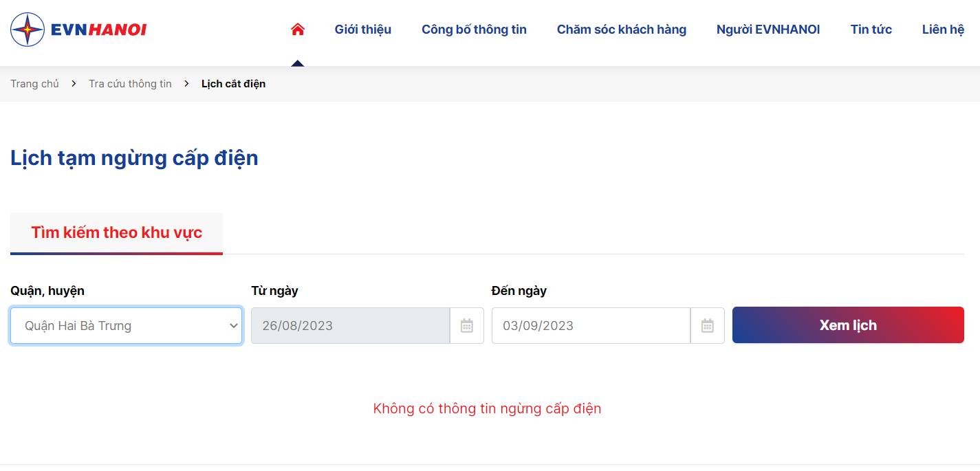Screen dimensions: 980x471
Task: Click the Đến ngày label
Action: (519, 291)
